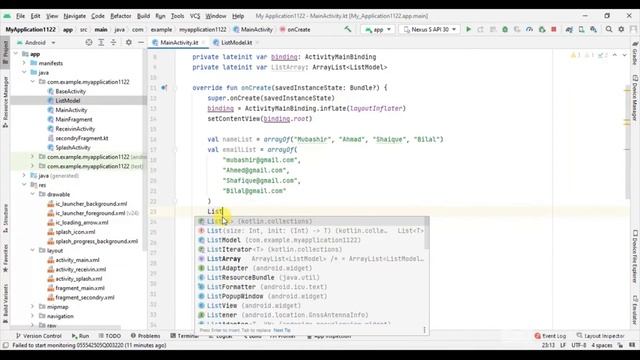
Task: Click the Profile app gauge icon
Action: (529, 29)
